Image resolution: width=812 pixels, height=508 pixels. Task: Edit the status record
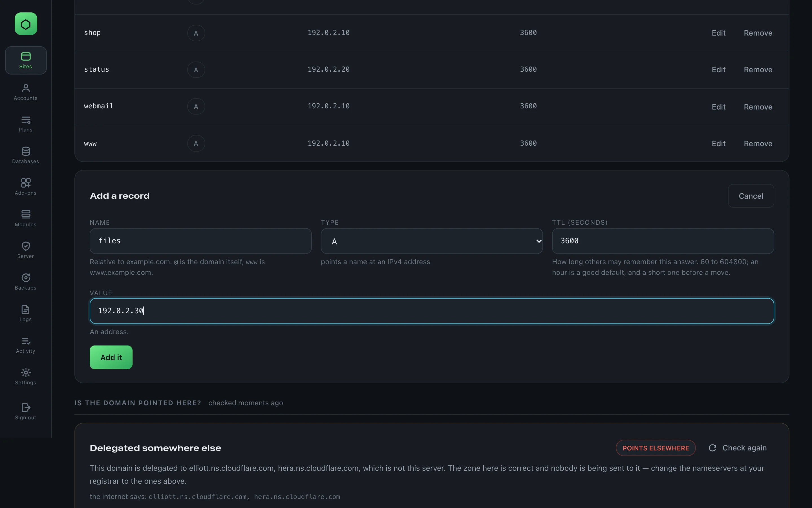click(718, 69)
